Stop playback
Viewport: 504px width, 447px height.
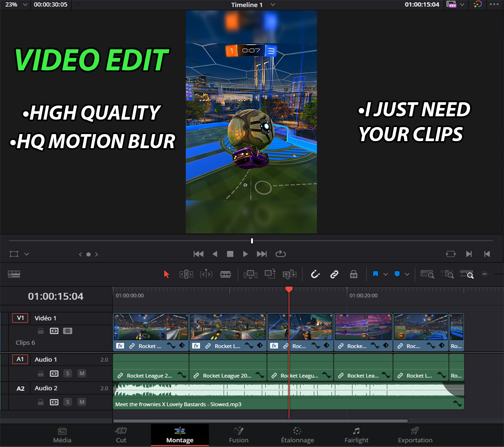click(x=230, y=254)
